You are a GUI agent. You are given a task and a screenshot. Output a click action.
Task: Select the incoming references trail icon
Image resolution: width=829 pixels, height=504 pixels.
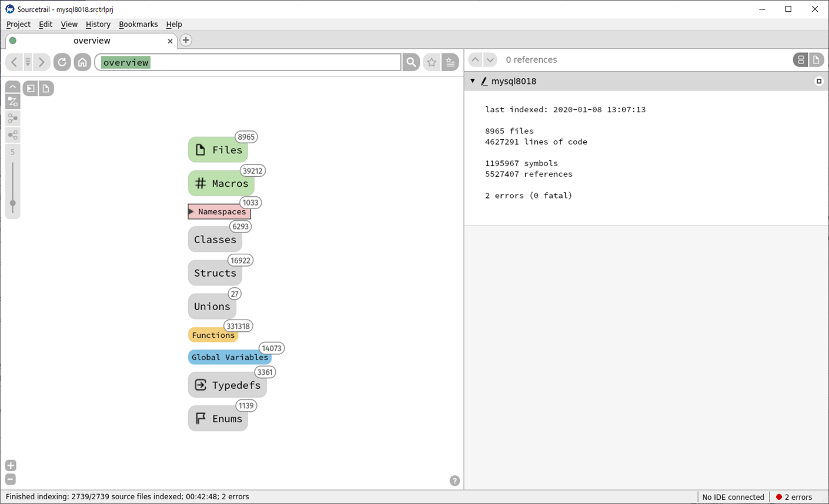12,118
